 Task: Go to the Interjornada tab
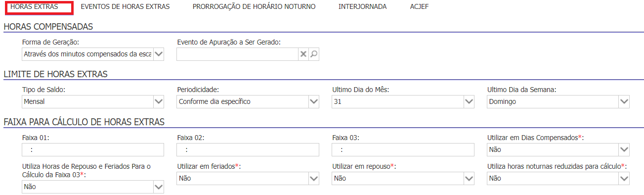tap(363, 7)
